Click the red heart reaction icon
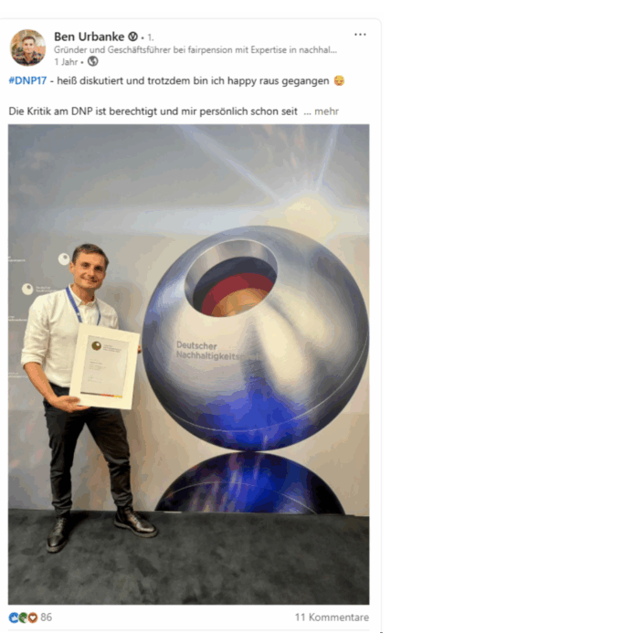Image resolution: width=644 pixels, height=644 pixels. pyautogui.click(x=33, y=618)
